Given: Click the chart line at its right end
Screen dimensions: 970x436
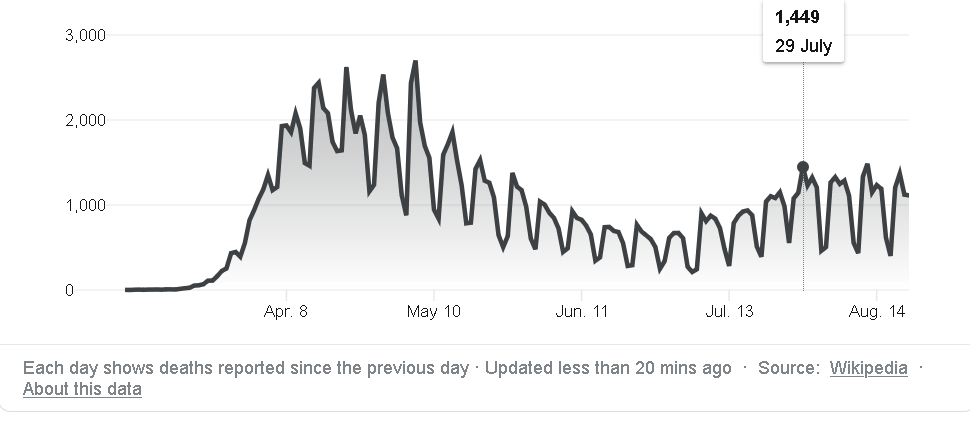Looking at the screenshot, I should 907,195.
